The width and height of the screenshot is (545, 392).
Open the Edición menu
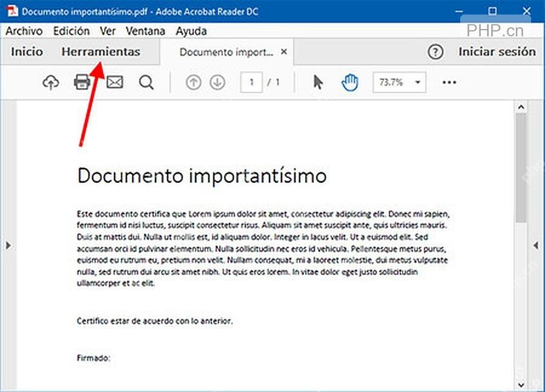point(71,31)
